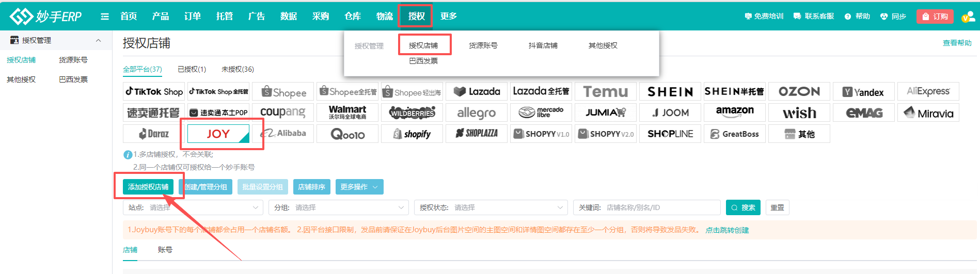
Task: Pick the SHEIN半托管 platform tile
Action: coord(735,92)
